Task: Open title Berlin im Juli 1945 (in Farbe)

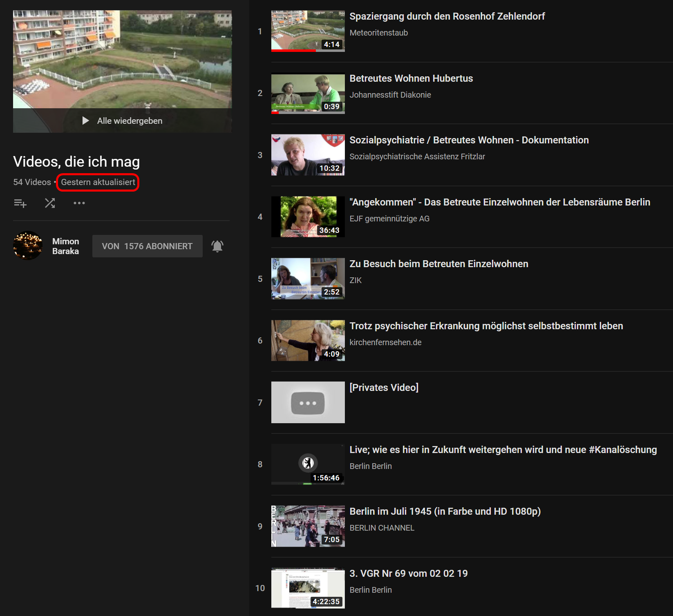Action: point(445,511)
